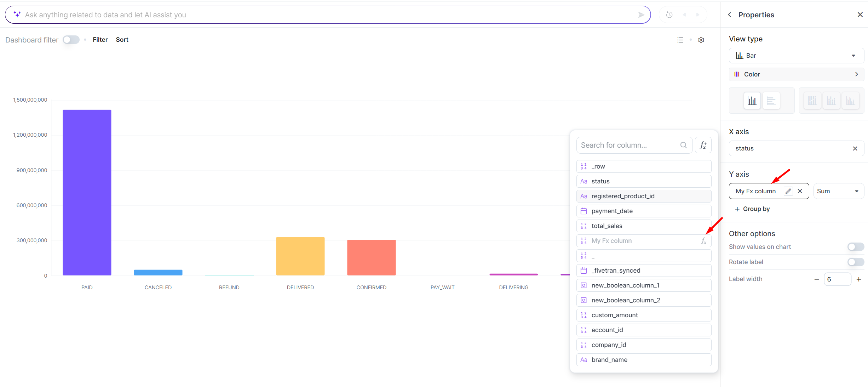868x387 pixels.
Task: Click the list view icon
Action: pos(680,40)
